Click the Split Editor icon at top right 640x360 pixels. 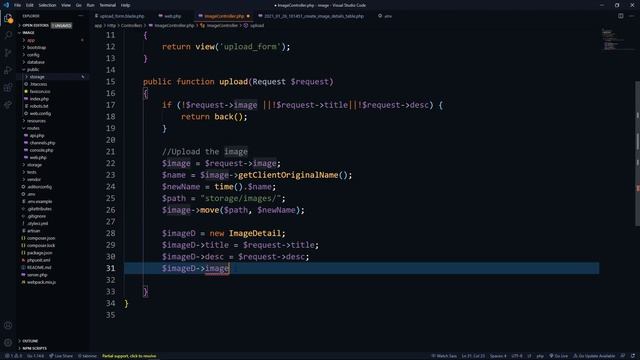click(x=620, y=16)
